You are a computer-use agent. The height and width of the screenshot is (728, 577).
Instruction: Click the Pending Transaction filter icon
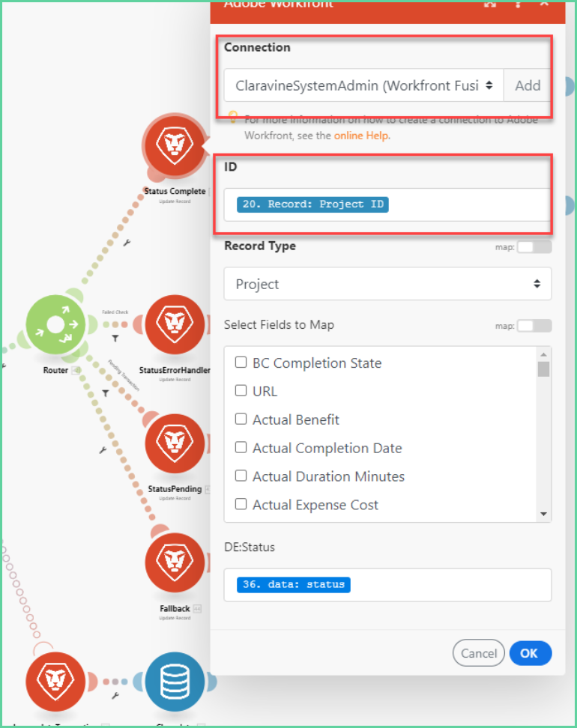[x=106, y=393]
